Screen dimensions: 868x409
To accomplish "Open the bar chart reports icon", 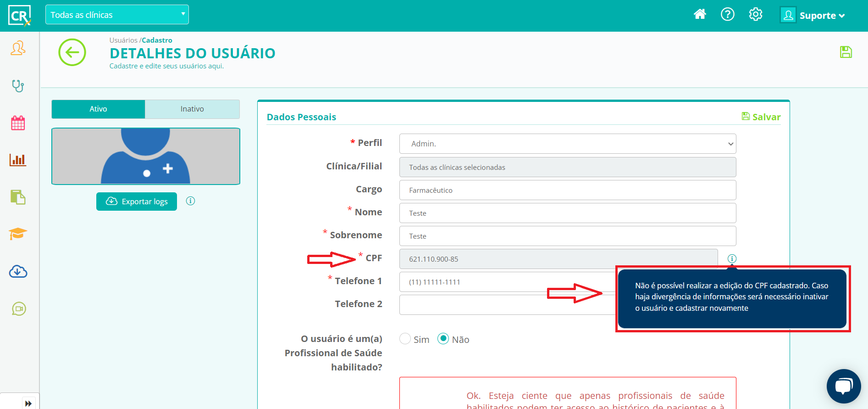I will [x=18, y=160].
